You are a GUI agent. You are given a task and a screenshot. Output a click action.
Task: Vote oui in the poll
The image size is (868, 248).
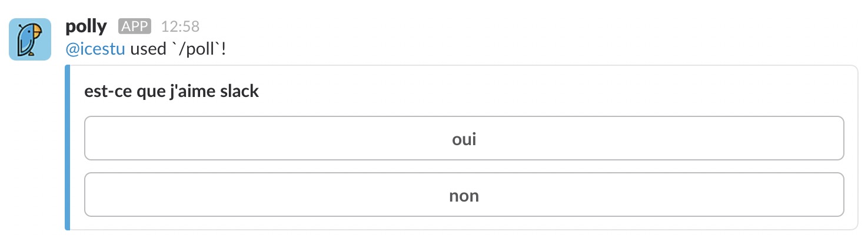click(464, 138)
